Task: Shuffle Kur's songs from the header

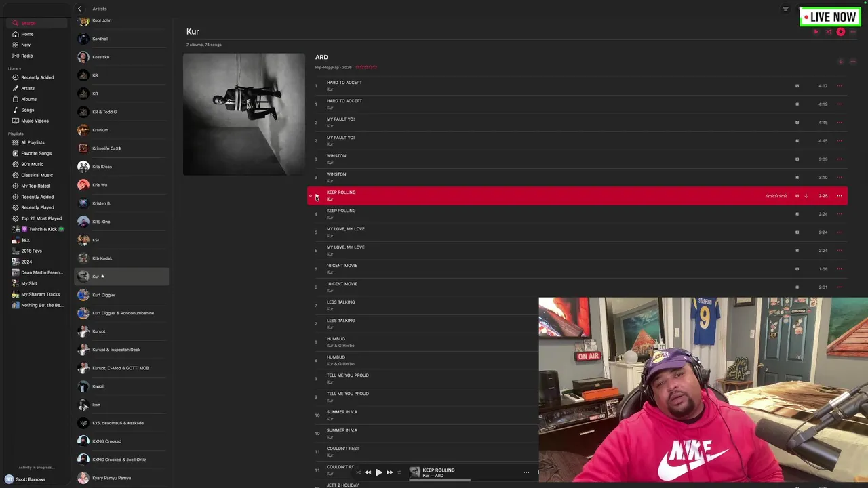Action: click(828, 32)
